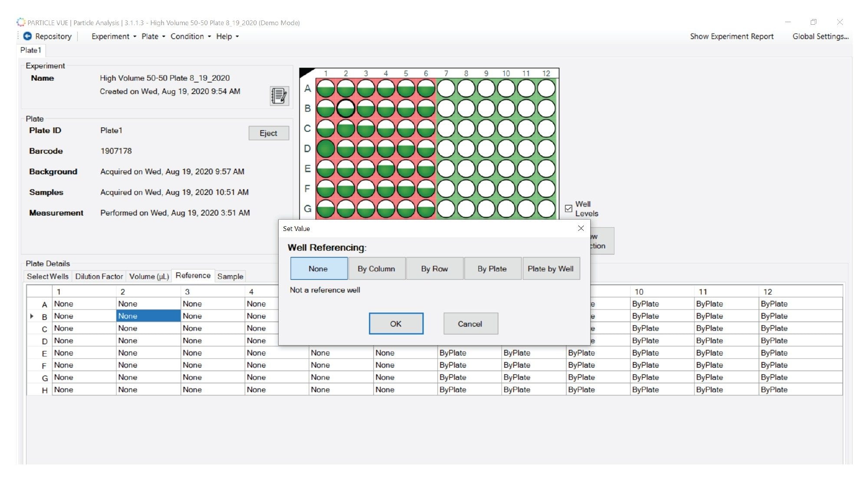The width and height of the screenshot is (868, 481).
Task: Open Global Settings
Action: [x=821, y=36]
